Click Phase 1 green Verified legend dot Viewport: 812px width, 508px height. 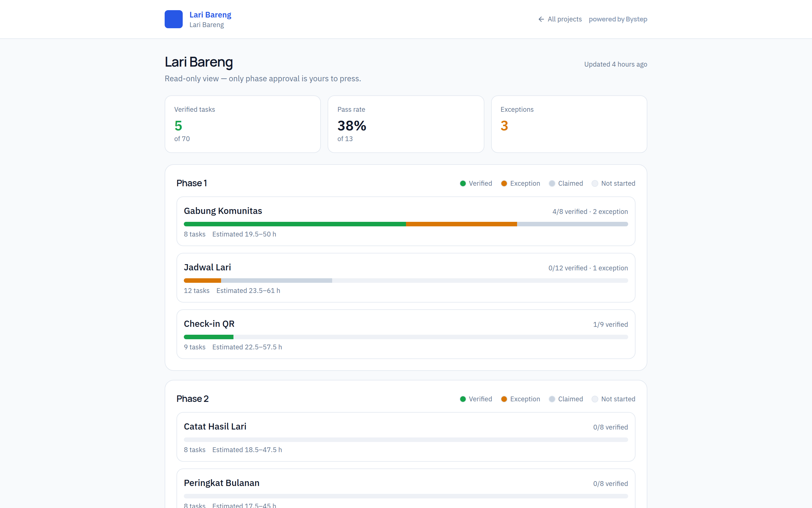coord(463,183)
